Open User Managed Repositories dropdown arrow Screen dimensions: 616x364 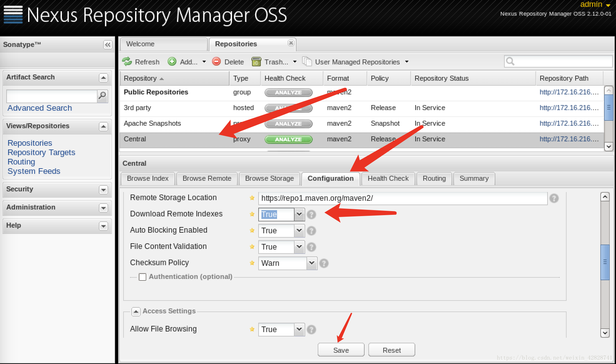[x=407, y=62]
